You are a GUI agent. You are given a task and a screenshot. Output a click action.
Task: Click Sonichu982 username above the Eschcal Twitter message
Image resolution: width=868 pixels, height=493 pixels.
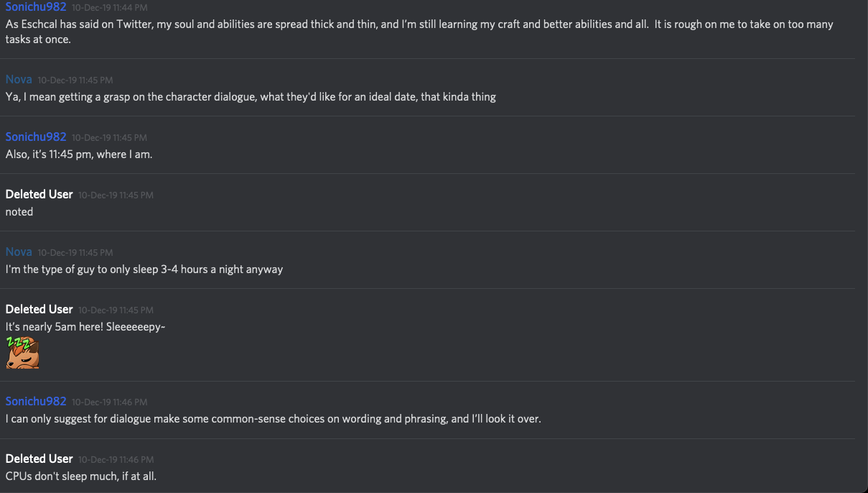(36, 7)
